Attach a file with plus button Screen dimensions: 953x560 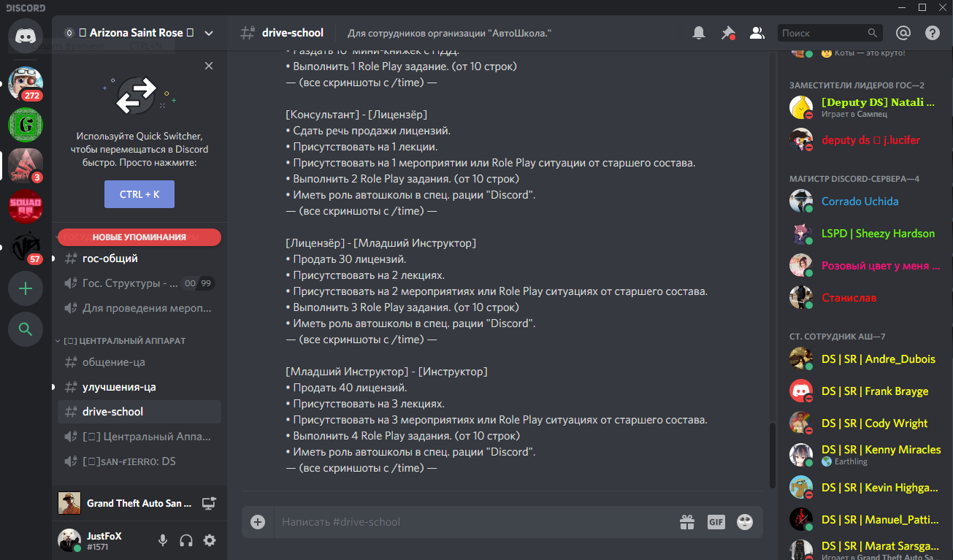(x=258, y=522)
